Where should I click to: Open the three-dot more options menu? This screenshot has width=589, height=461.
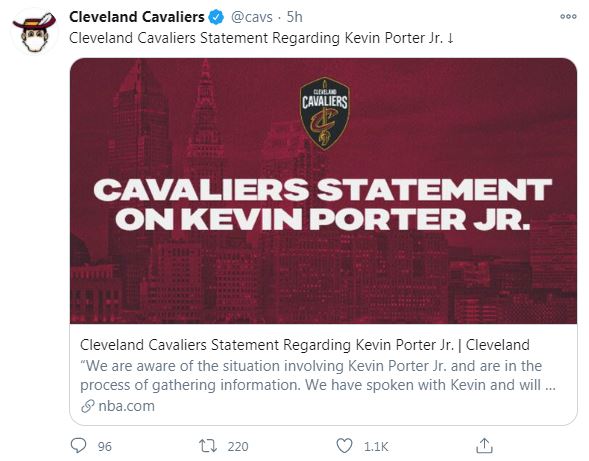pos(568,17)
